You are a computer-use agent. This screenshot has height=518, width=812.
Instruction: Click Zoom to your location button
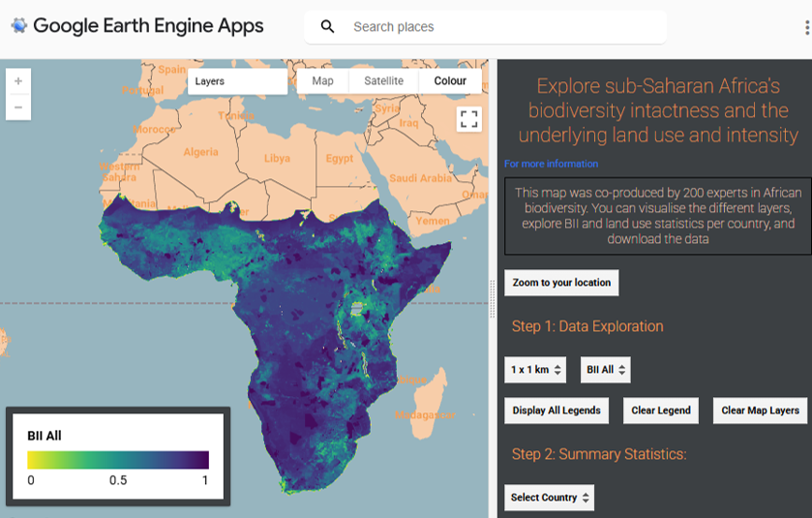click(561, 283)
